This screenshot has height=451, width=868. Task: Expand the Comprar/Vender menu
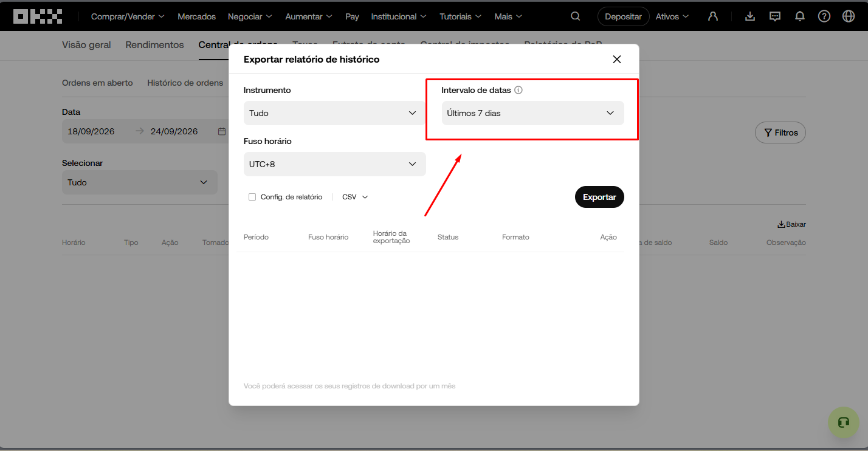[128, 16]
